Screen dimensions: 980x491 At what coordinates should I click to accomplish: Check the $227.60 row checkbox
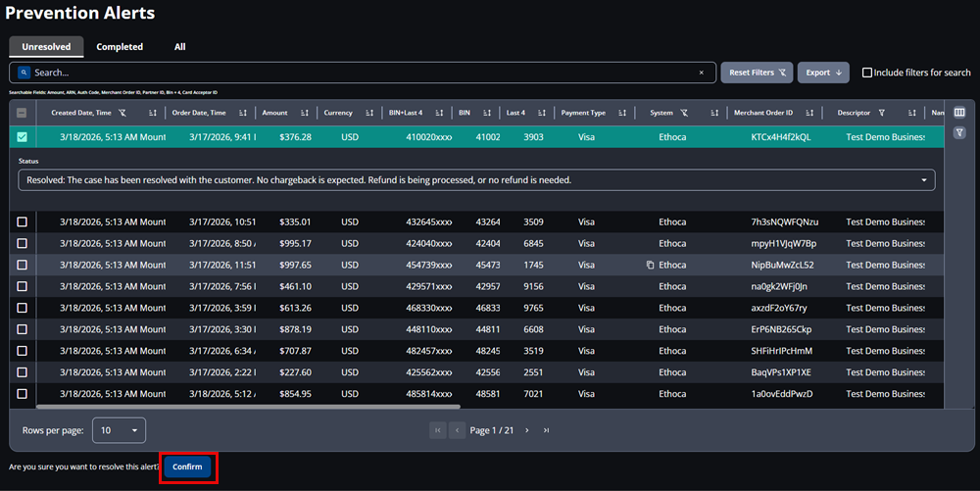tap(22, 372)
